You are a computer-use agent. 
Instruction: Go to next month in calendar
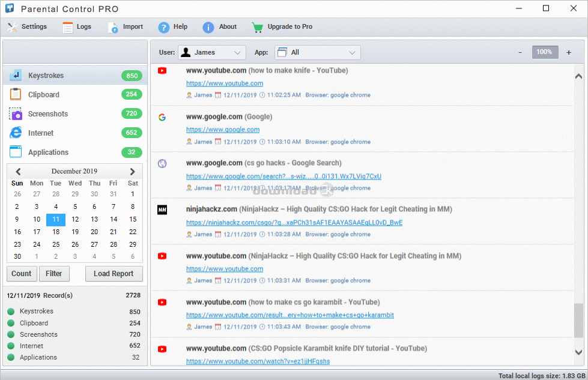pos(132,171)
